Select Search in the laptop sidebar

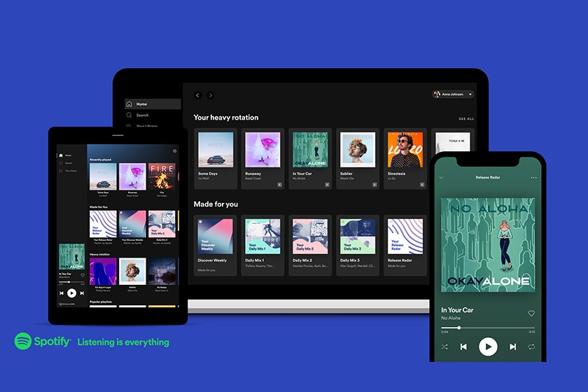(142, 115)
